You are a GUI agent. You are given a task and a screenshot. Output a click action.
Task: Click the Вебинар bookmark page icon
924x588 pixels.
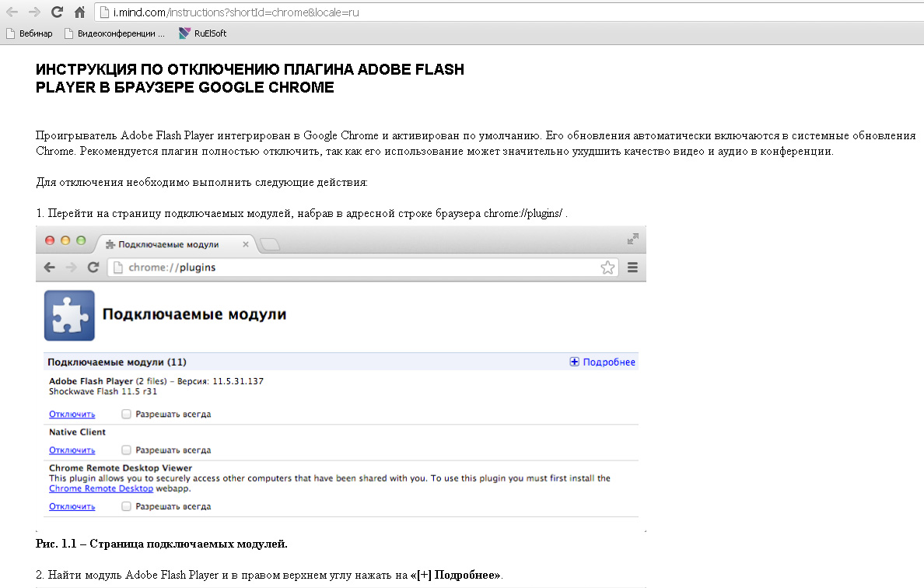pos(10,33)
